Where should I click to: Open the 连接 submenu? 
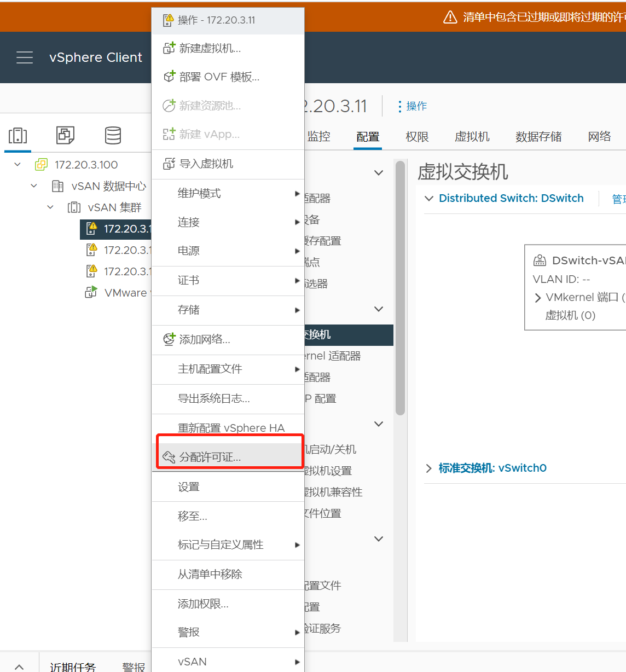click(228, 222)
